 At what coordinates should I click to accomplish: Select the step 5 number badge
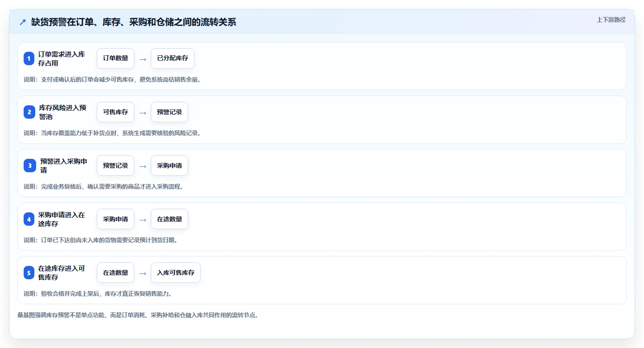coord(29,273)
